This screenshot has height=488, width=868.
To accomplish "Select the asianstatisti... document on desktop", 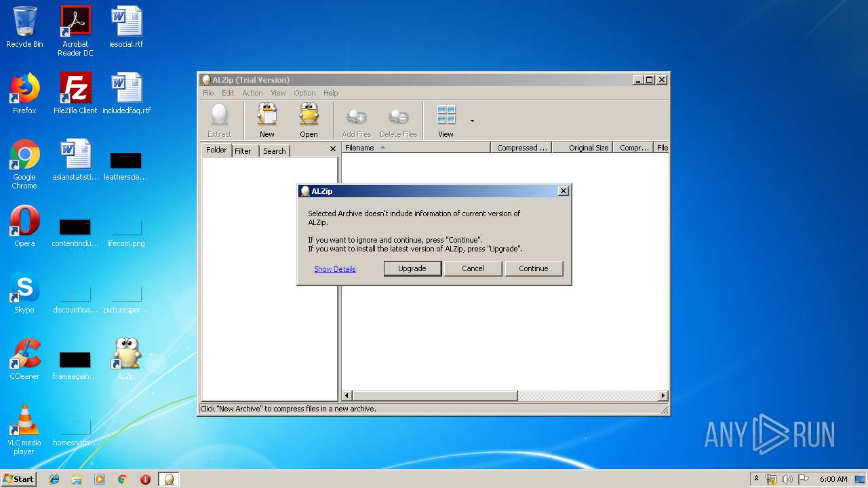I will point(75,160).
